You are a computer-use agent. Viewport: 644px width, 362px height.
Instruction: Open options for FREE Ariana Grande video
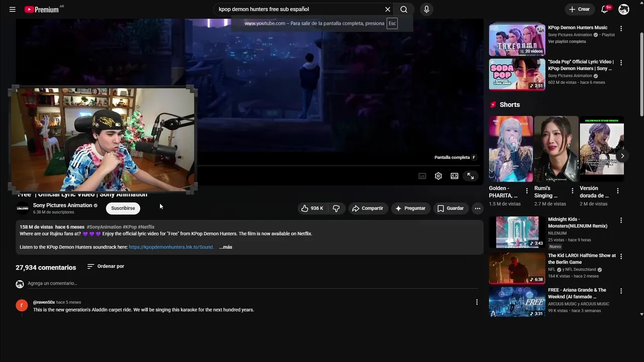(x=621, y=291)
